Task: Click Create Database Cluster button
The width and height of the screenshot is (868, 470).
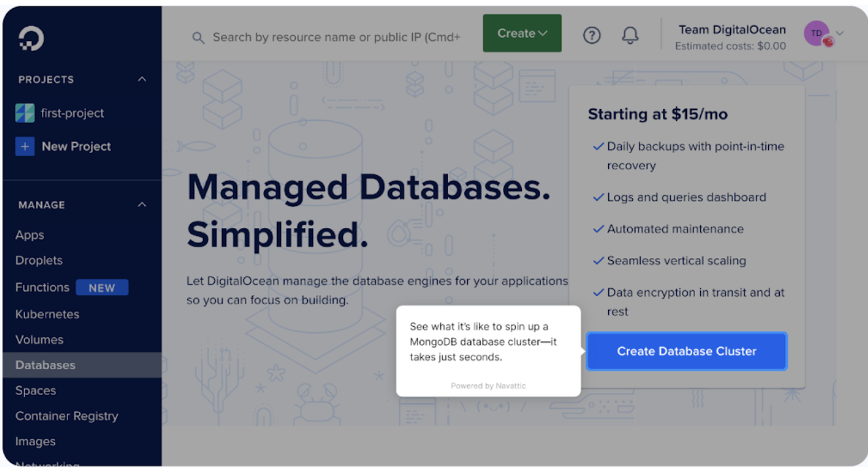Action: [x=686, y=351]
